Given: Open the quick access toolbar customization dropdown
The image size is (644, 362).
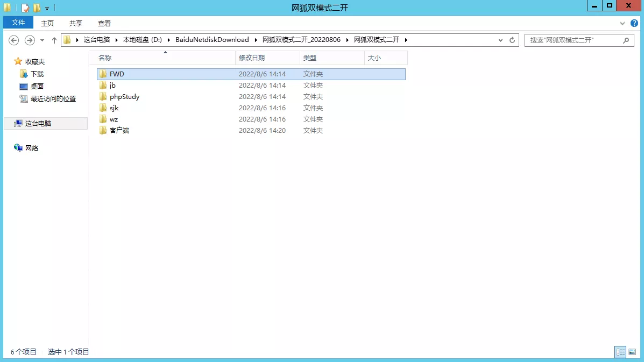Looking at the screenshot, I should [x=46, y=7].
